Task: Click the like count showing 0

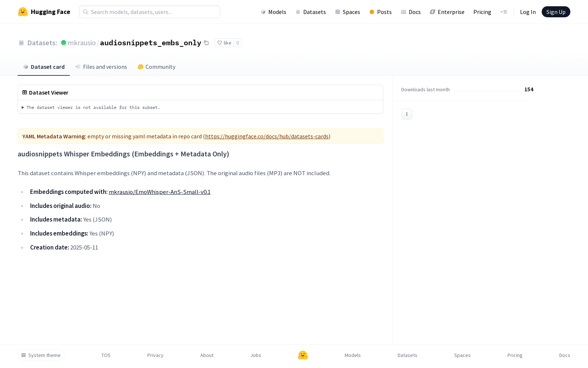Action: point(238,43)
